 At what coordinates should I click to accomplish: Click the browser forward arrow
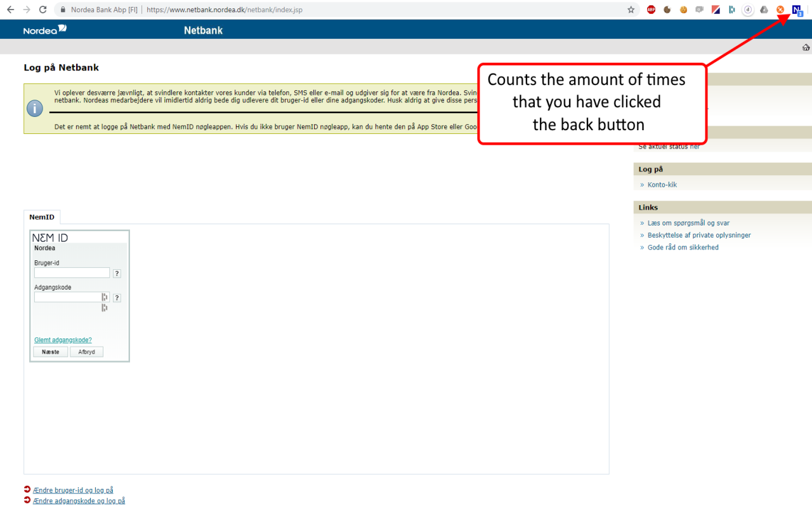(x=27, y=10)
